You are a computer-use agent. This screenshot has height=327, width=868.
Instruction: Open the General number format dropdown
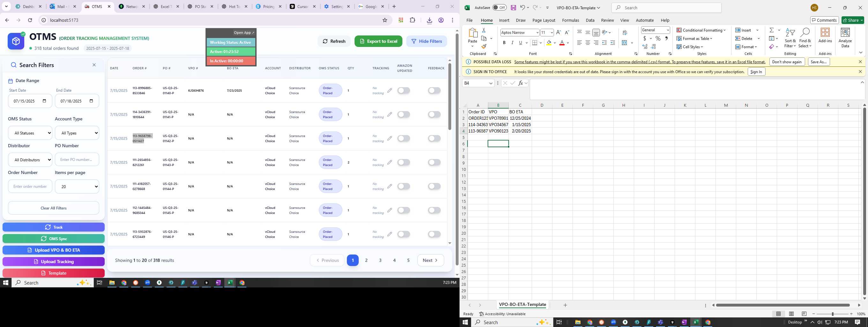tap(668, 30)
